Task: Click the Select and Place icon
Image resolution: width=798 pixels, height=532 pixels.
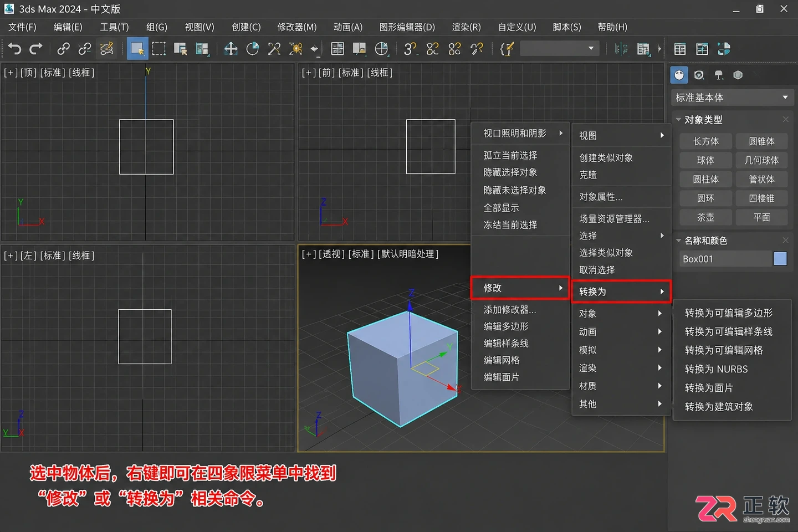Action: [x=296, y=49]
